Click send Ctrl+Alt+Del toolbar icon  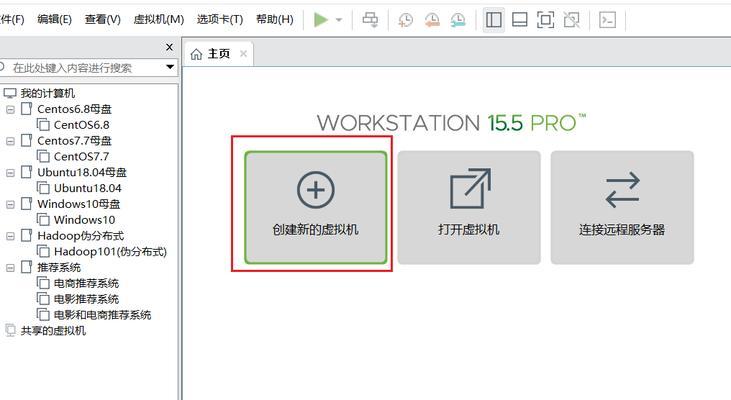pos(371,20)
